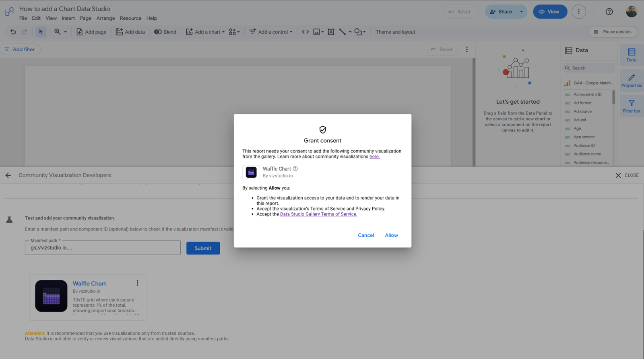644x359 pixels.
Task: Click the URL embed code icon
Action: point(305,32)
